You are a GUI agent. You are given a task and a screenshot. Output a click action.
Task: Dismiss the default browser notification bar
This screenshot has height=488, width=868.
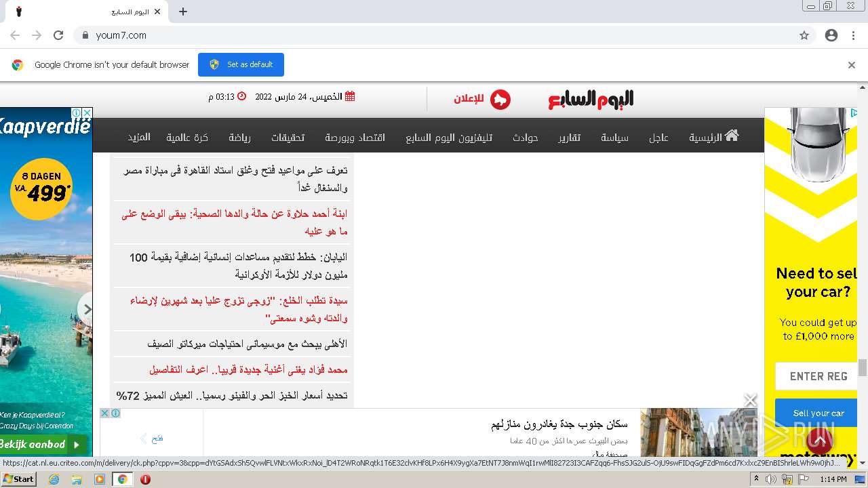click(x=852, y=65)
